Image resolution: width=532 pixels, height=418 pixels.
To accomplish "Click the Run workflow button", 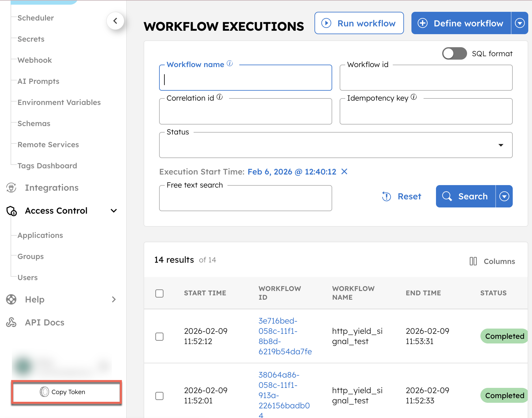I will pos(359,23).
